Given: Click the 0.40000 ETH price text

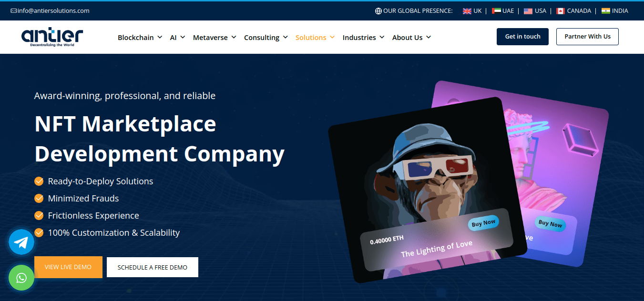Looking at the screenshot, I should coord(387,240).
